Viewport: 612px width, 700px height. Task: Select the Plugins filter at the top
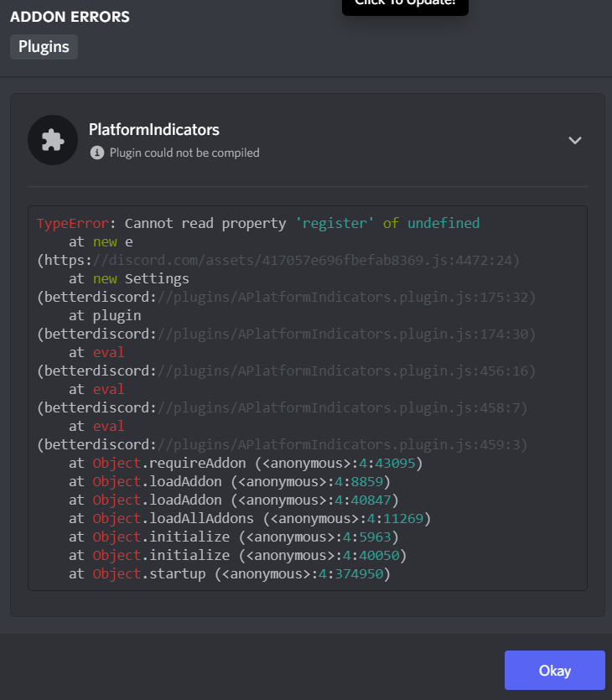pos(44,47)
